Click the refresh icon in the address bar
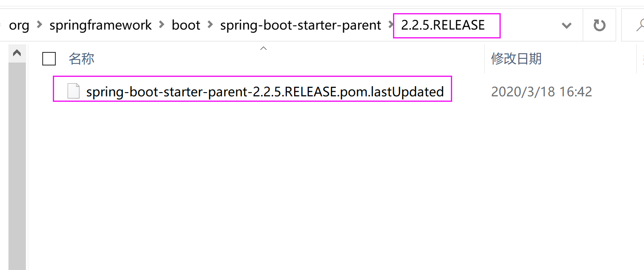Viewport: 644px width, 270px height. click(600, 25)
